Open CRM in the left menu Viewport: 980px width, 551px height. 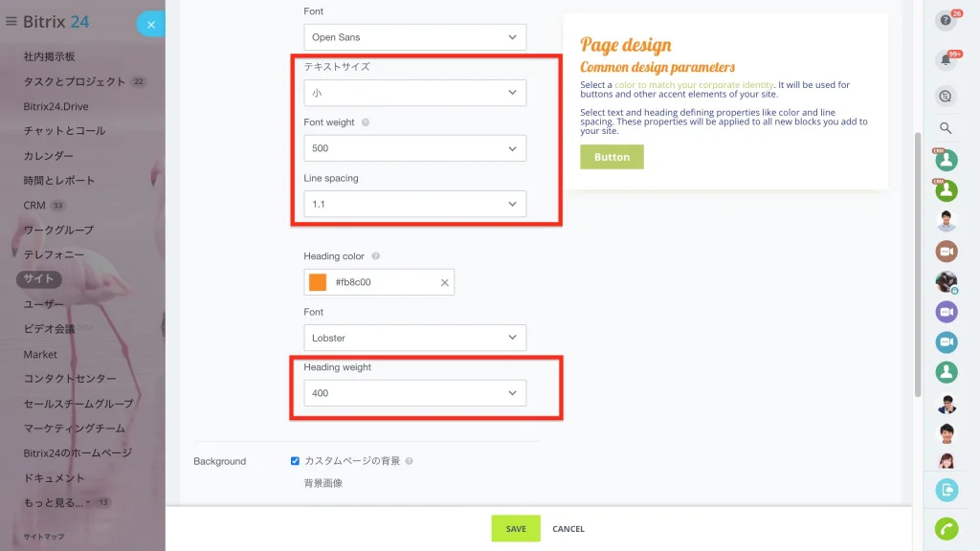tap(34, 205)
